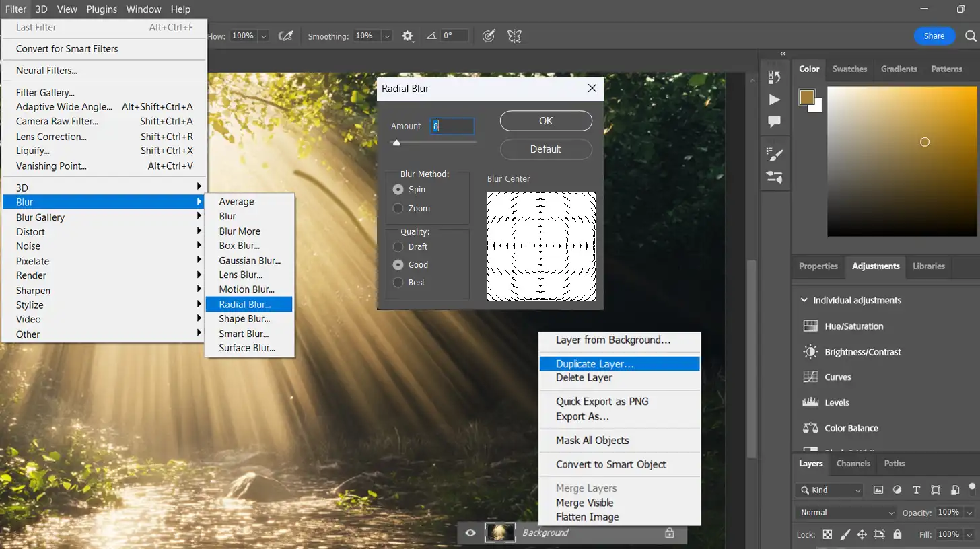
Task: Expand Blur Gallery submenu
Action: tap(104, 217)
